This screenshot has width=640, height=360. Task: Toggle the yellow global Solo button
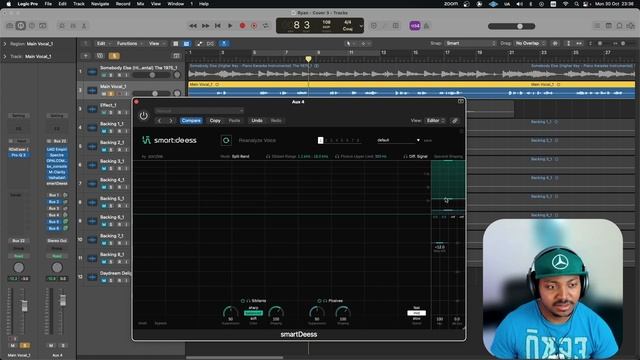(114, 56)
